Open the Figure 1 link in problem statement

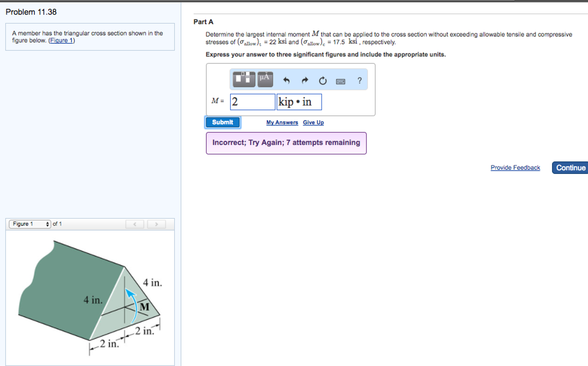coord(62,40)
